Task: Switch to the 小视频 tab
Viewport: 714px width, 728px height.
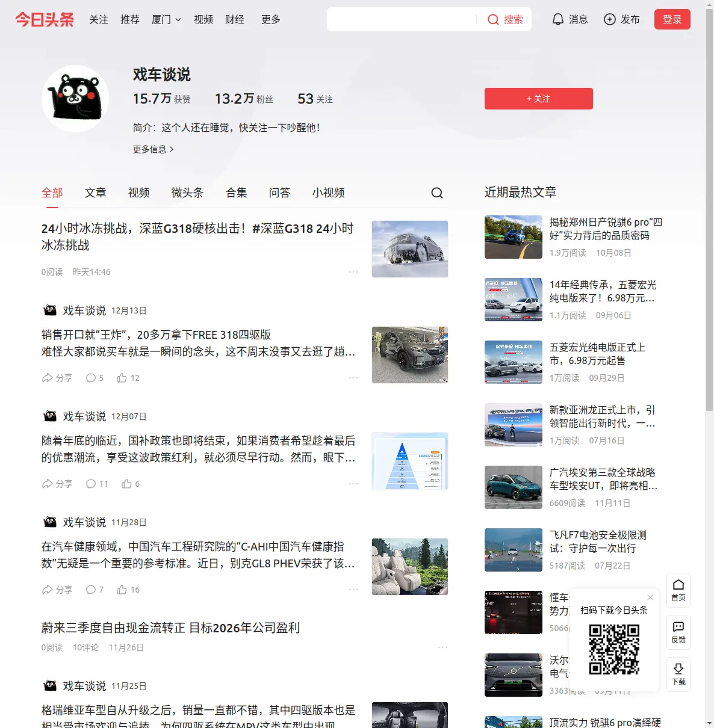Action: click(329, 193)
